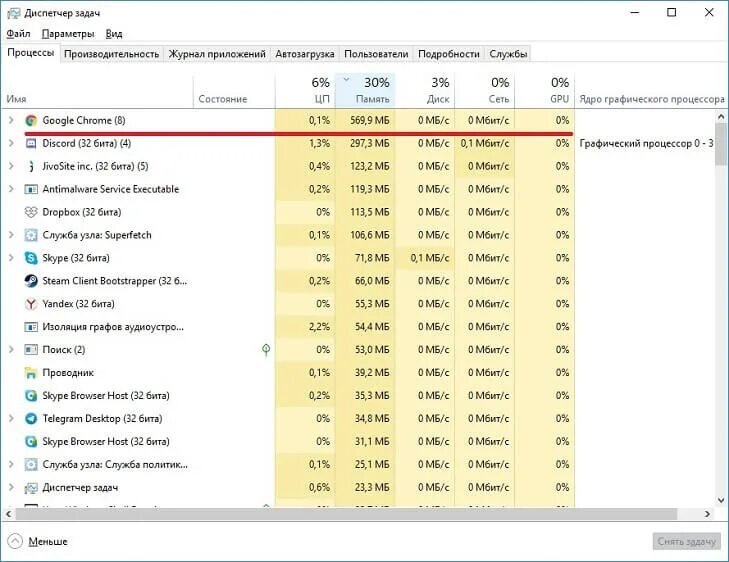The width and height of the screenshot is (729, 562).
Task: Expand the Служба узла: Служба политик row
Action: (x=11, y=464)
